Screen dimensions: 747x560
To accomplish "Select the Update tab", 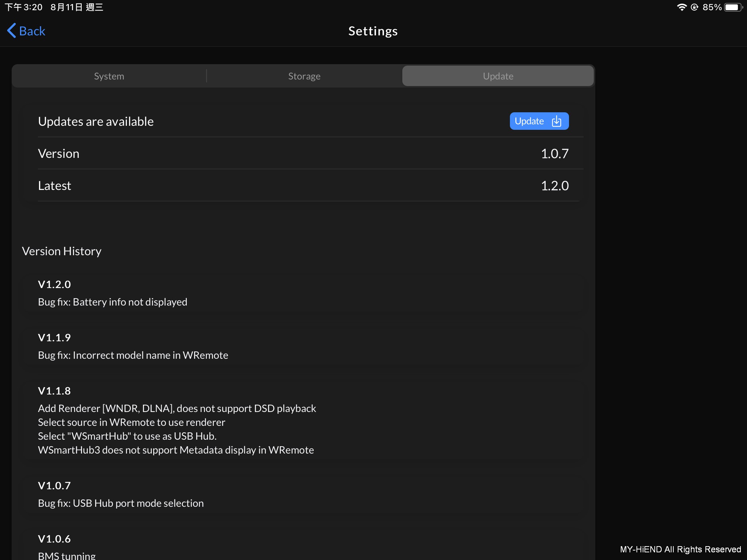I will pyautogui.click(x=498, y=76).
